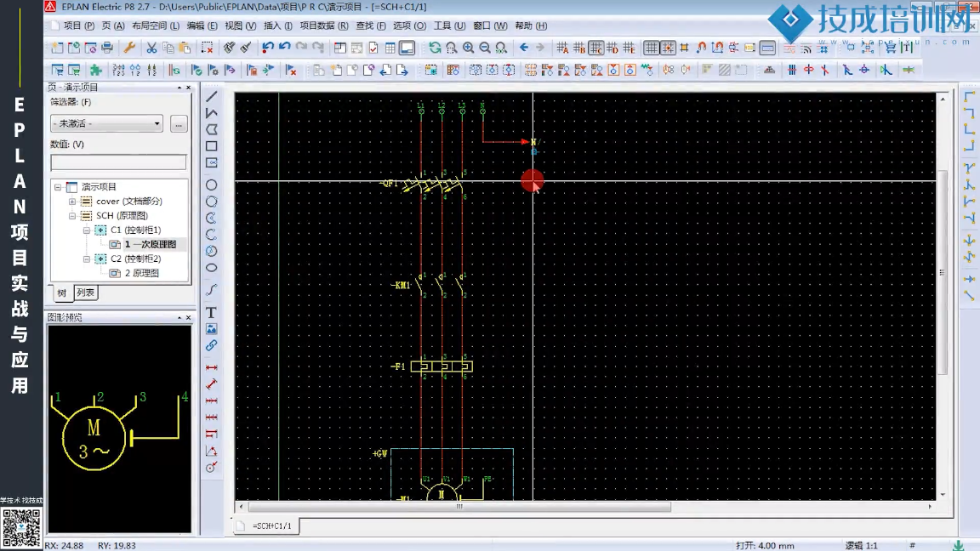Open the 帮助 (H) menu

(x=531, y=26)
